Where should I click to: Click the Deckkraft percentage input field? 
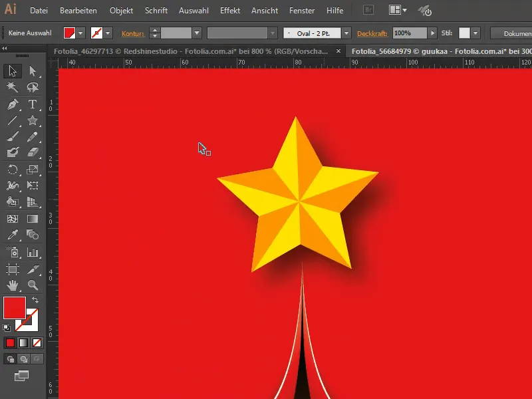pos(406,31)
